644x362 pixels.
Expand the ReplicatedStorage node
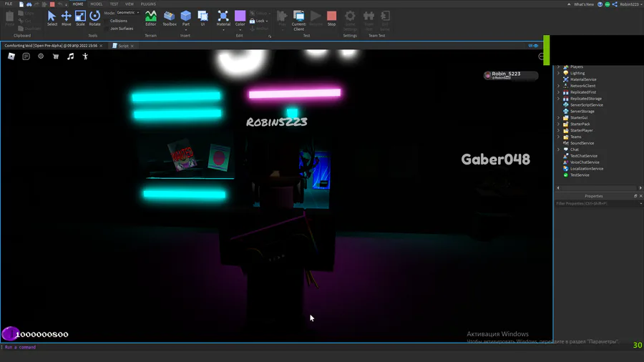pyautogui.click(x=558, y=99)
